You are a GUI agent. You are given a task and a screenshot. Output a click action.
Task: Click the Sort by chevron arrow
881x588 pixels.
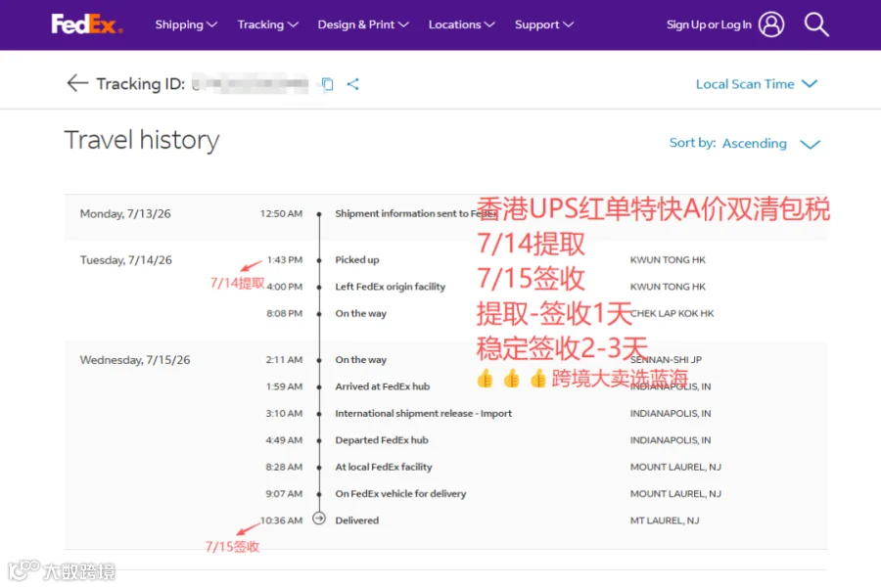(811, 145)
